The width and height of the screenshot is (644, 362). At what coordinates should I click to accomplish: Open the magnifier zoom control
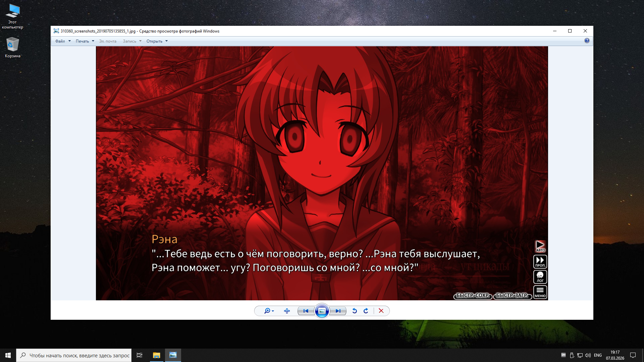(269, 311)
